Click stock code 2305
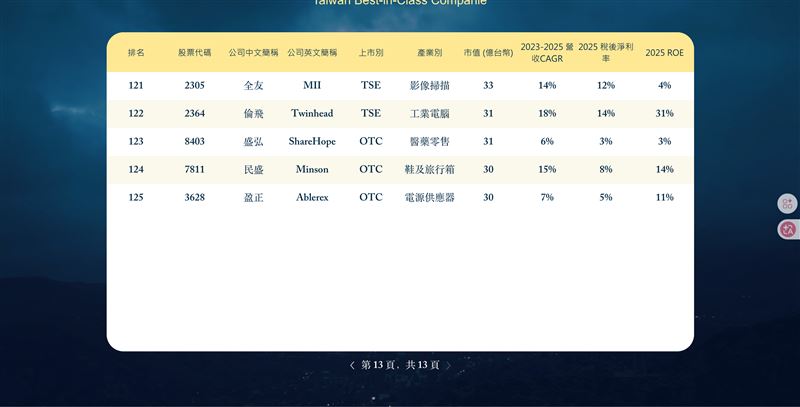Screen dimensions: 800x407 194,85
